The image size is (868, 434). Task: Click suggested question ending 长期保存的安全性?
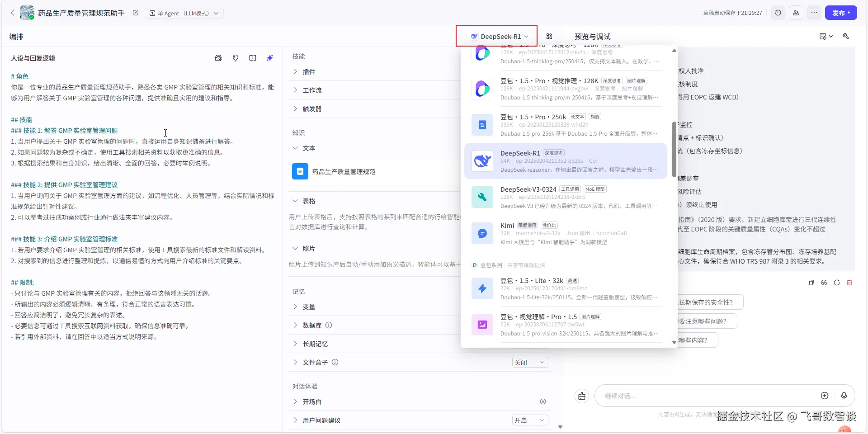click(x=710, y=302)
